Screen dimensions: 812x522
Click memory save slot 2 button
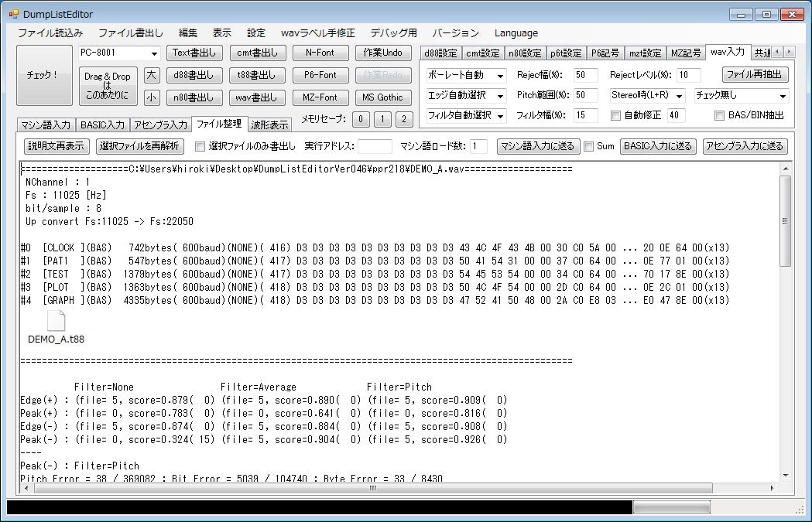pos(404,119)
